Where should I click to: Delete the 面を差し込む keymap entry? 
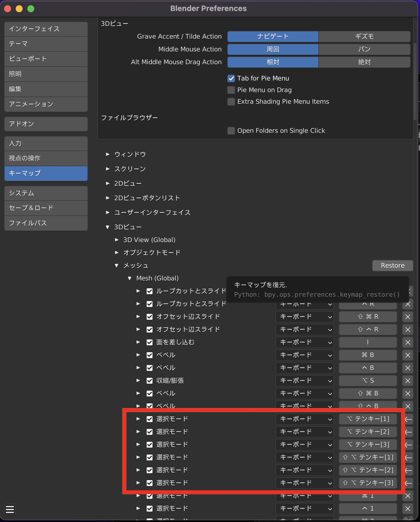click(408, 342)
